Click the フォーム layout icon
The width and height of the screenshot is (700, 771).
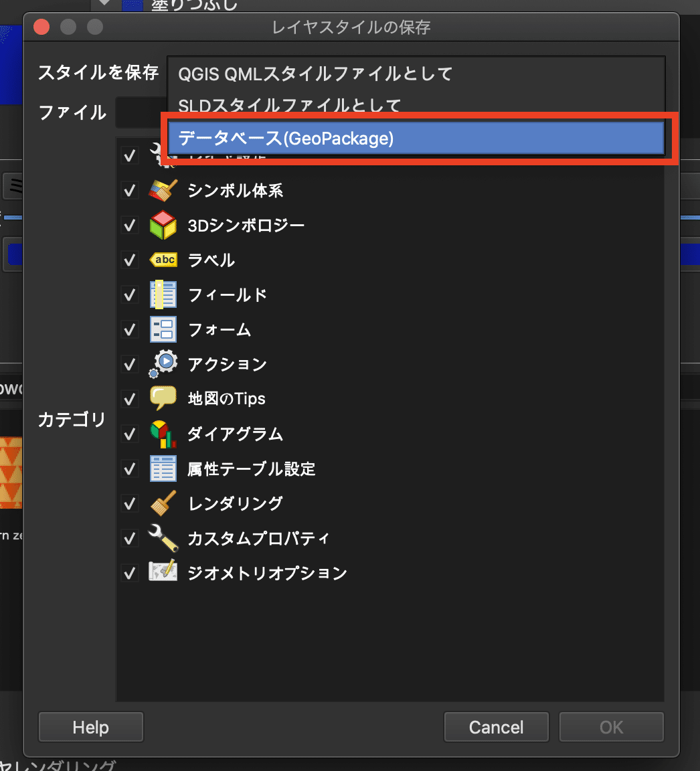click(163, 329)
